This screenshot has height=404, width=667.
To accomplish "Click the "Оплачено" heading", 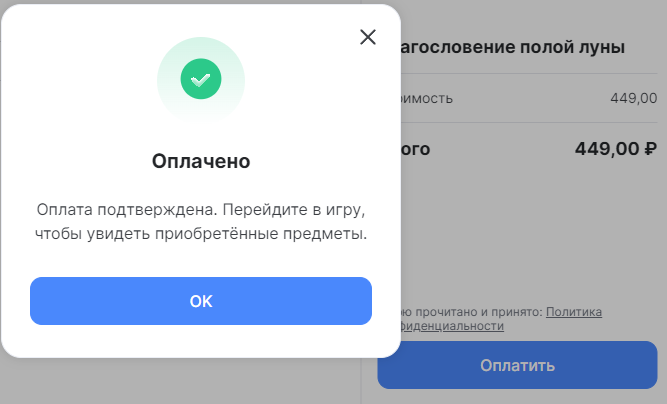I will [200, 161].
